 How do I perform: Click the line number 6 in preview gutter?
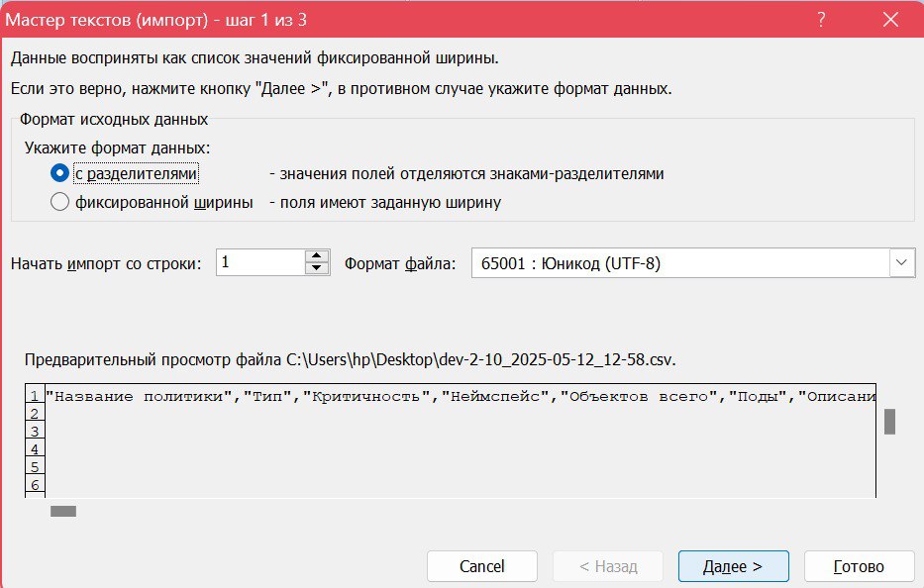pos(35,484)
